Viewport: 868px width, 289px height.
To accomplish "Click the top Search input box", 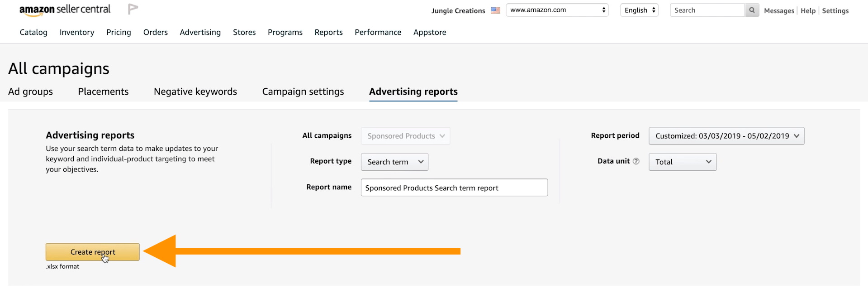I will pyautogui.click(x=707, y=10).
